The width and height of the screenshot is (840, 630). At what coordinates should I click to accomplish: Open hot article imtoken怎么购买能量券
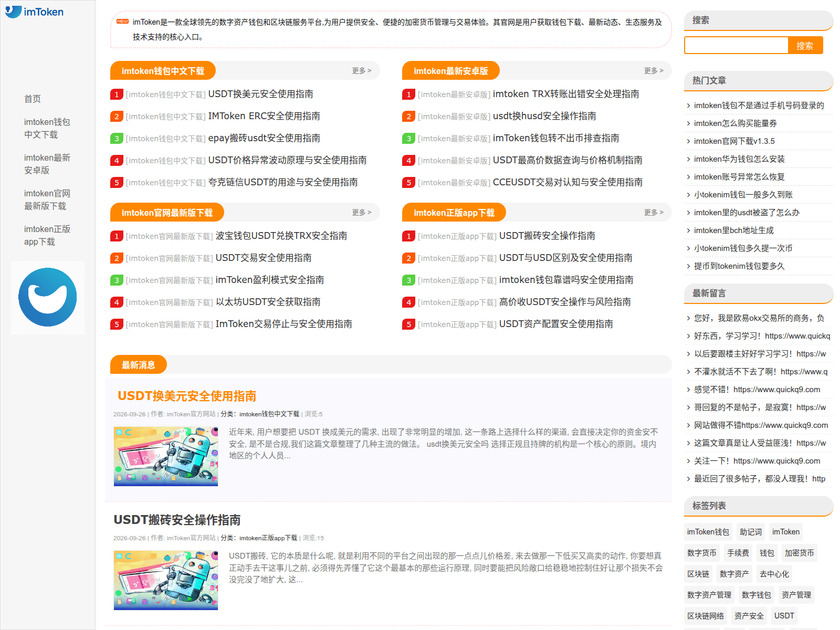(735, 123)
